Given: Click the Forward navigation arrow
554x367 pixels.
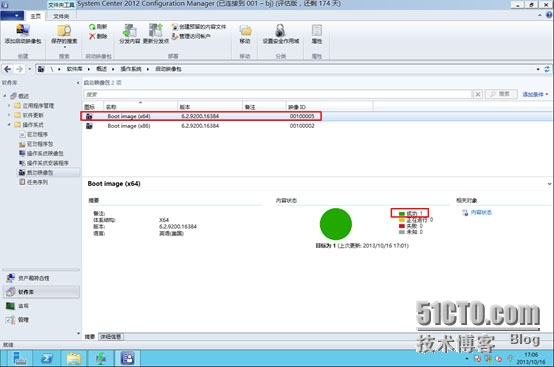Looking at the screenshot, I should [x=20, y=69].
